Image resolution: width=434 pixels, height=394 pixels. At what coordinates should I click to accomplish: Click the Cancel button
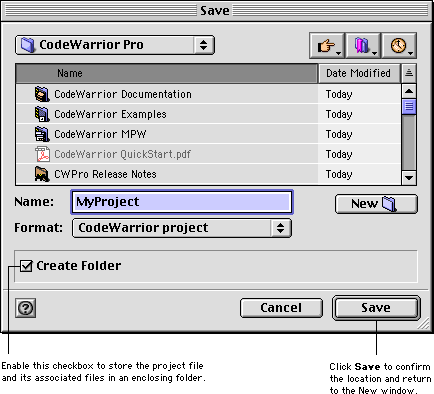(281, 308)
